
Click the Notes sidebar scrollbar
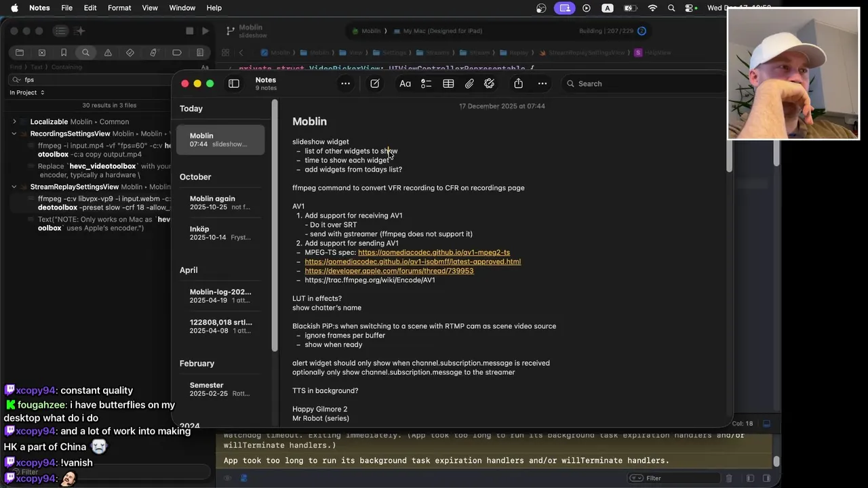(275, 227)
